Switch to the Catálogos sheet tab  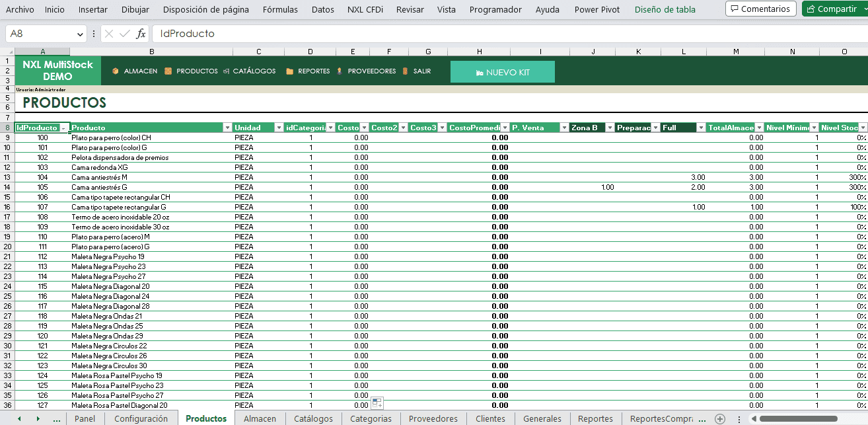314,419
